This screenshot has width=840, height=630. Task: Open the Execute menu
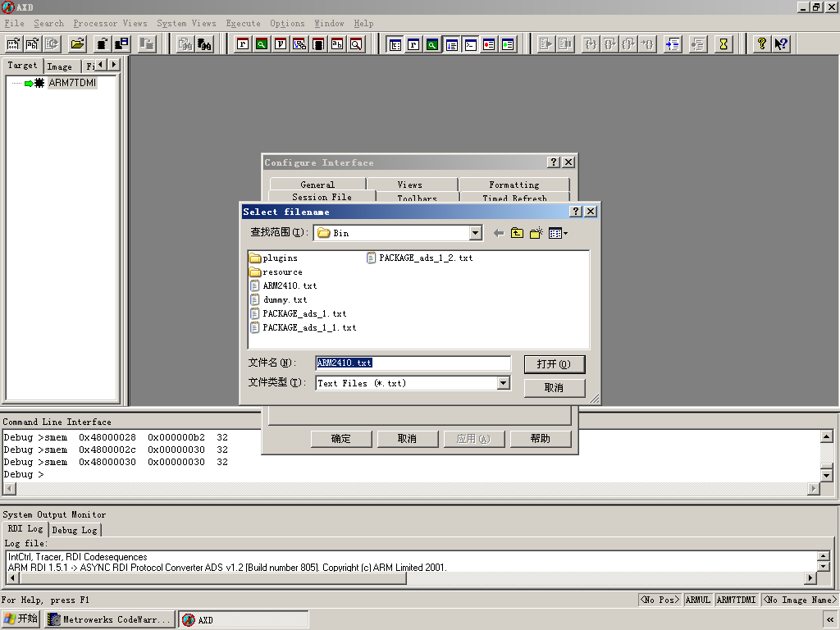(x=243, y=23)
